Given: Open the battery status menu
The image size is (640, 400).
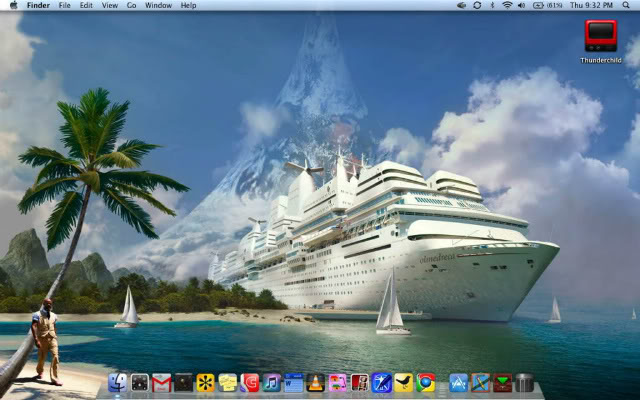Looking at the screenshot, I should tap(547, 5).
